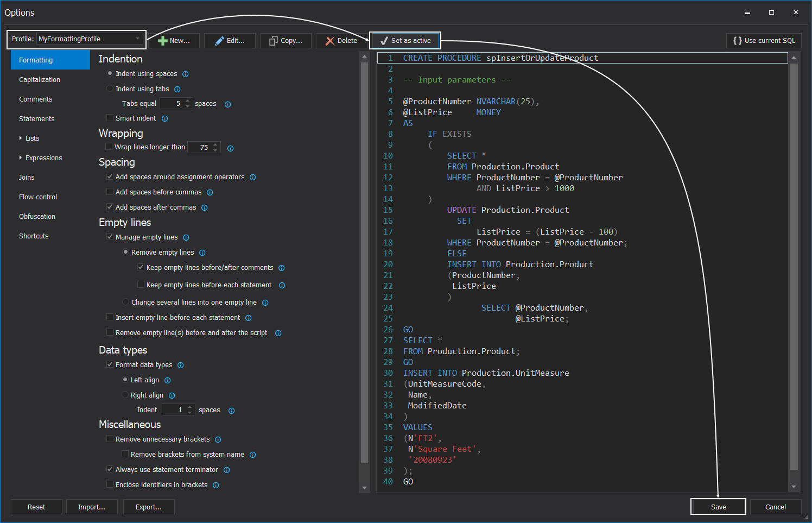Increase Tabs equal spaces with the up stepper
This screenshot has width=812, height=523.
click(187, 101)
